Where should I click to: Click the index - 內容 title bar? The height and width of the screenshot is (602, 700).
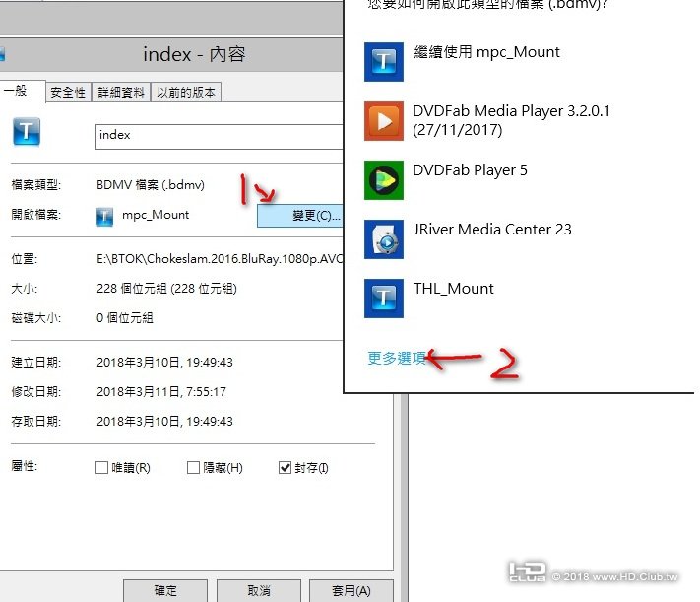(x=171, y=54)
